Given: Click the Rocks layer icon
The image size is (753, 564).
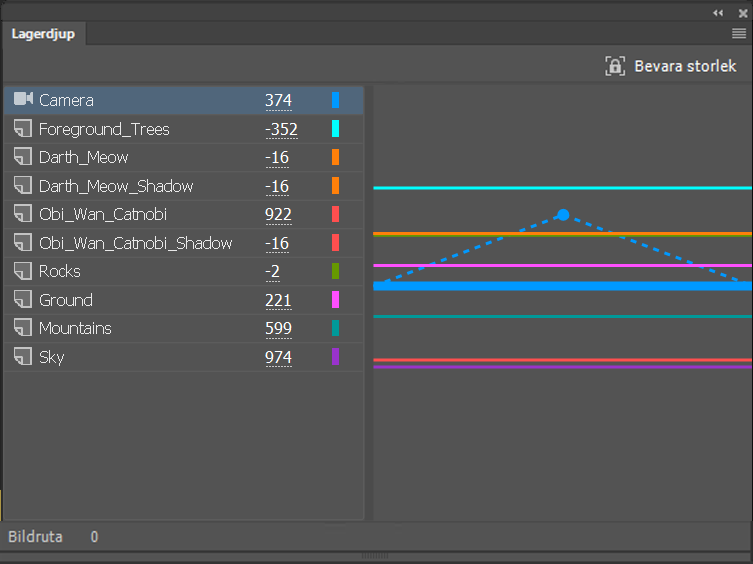Looking at the screenshot, I should tap(23, 271).
